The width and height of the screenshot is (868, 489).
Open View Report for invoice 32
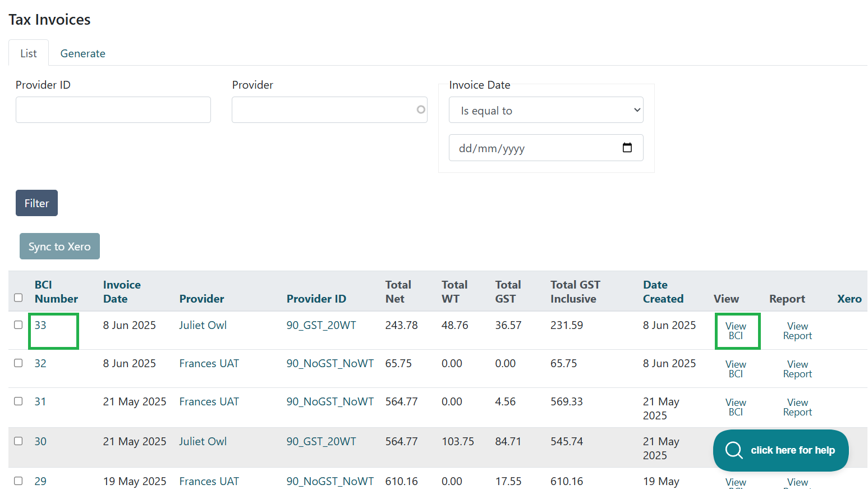coord(797,369)
